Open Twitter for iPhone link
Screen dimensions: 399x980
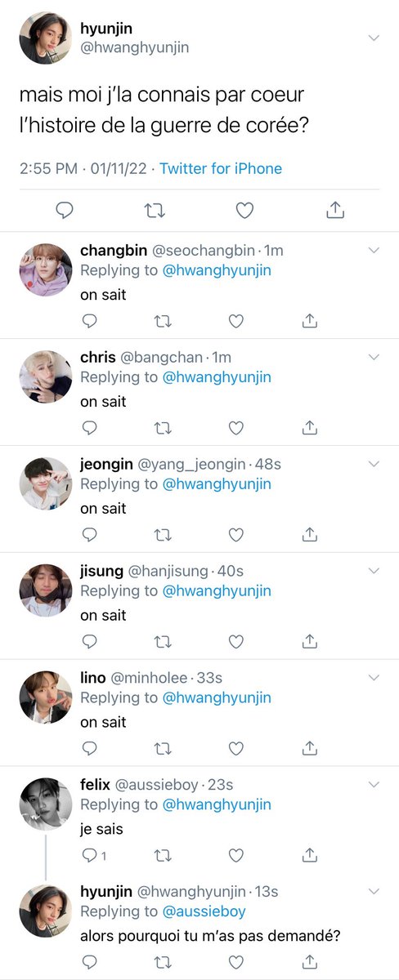tap(221, 169)
